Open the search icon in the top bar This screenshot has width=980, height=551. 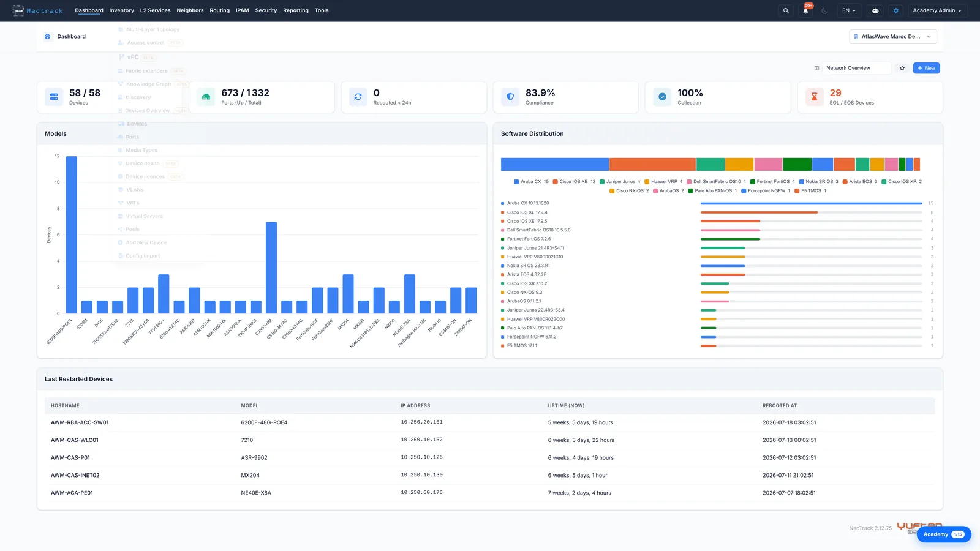click(x=786, y=10)
